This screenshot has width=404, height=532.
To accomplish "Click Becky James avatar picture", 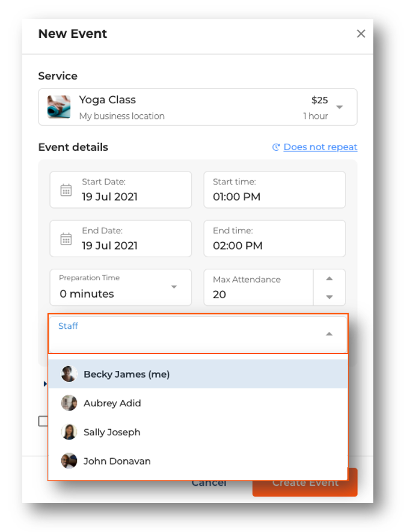I will (69, 374).
